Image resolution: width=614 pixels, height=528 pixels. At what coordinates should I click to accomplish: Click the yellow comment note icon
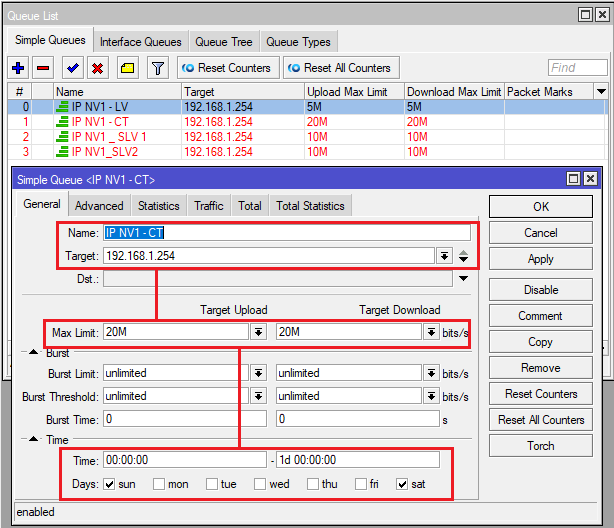127,68
